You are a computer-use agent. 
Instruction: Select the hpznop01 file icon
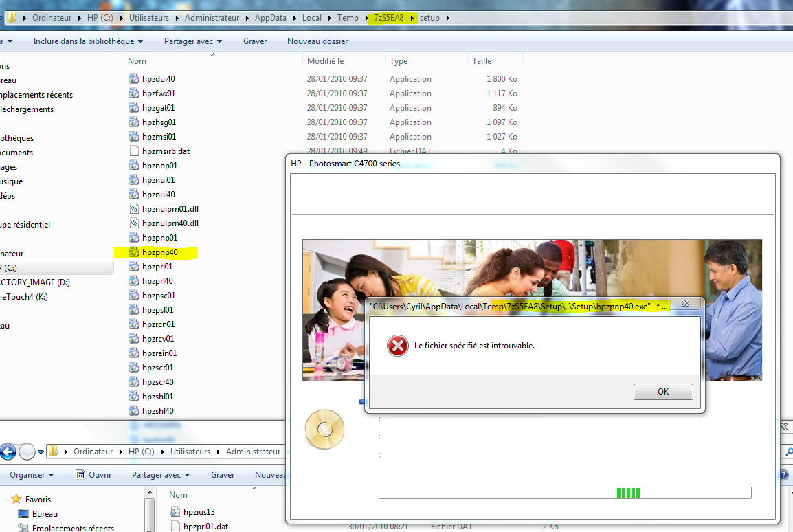134,166
